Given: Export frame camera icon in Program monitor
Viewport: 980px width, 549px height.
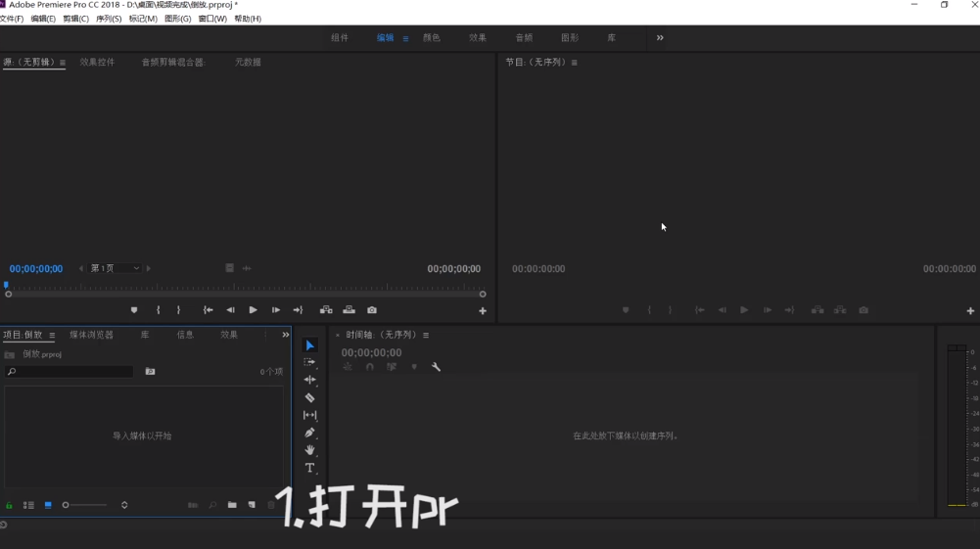Looking at the screenshot, I should coord(863,310).
